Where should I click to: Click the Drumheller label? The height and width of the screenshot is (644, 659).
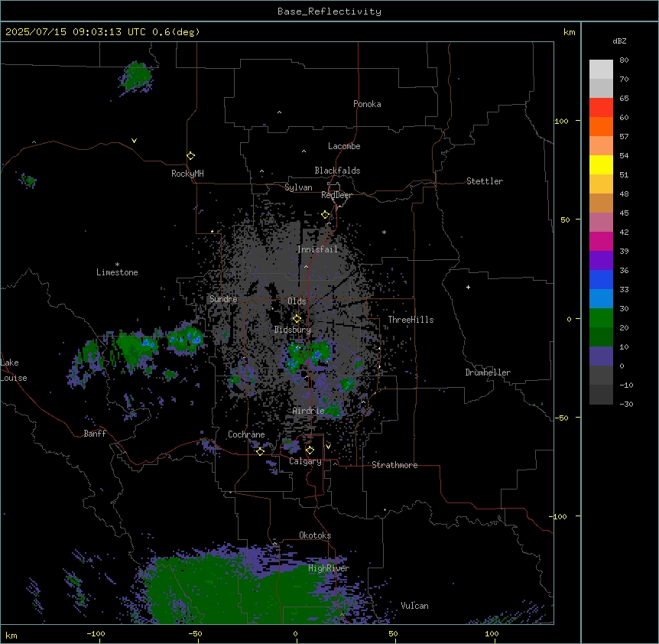pyautogui.click(x=488, y=372)
